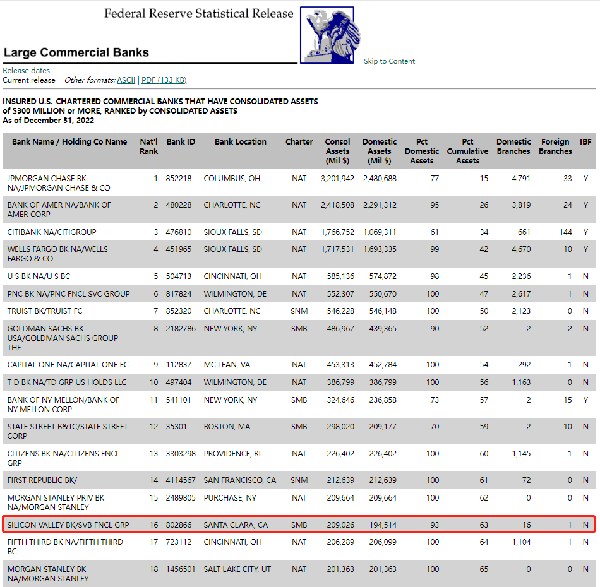This screenshot has width=600, height=587.
Task: Click the 324,646 assets value for NY Mellon
Action: pos(340,400)
